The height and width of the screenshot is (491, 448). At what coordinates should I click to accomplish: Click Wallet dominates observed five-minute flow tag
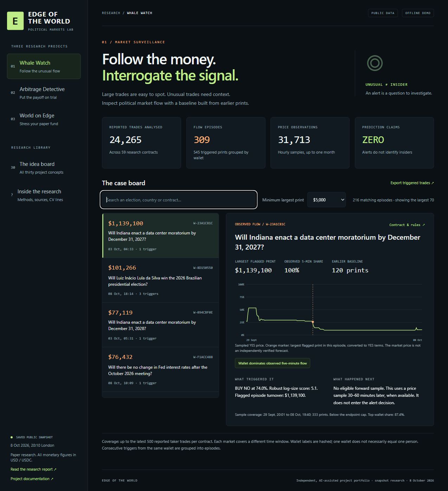coord(273,363)
